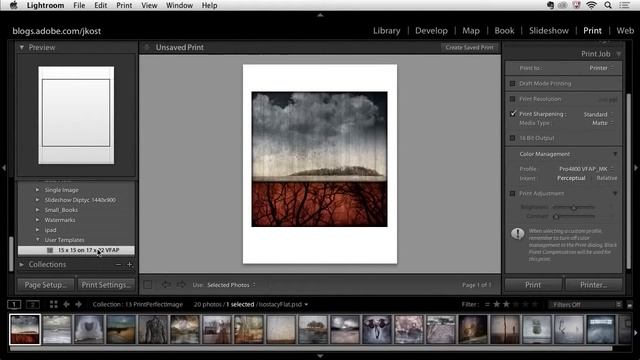Open the File menu
The height and width of the screenshot is (360, 640).
tap(79, 5)
